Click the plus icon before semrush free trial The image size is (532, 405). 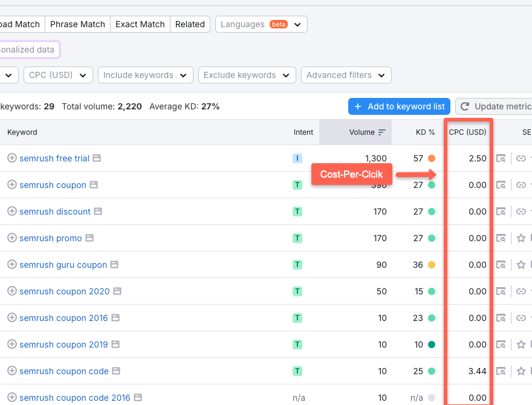click(x=11, y=158)
